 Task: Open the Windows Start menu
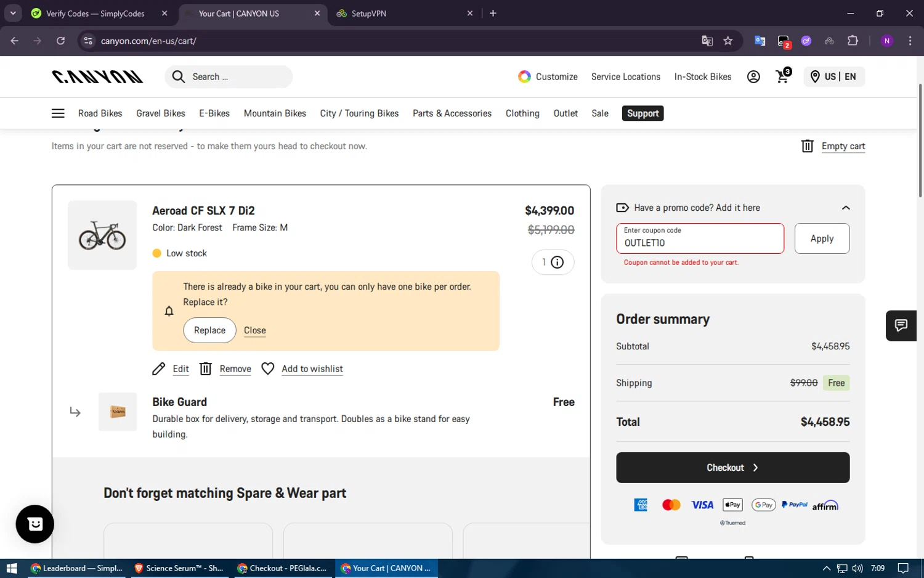pos(11,568)
